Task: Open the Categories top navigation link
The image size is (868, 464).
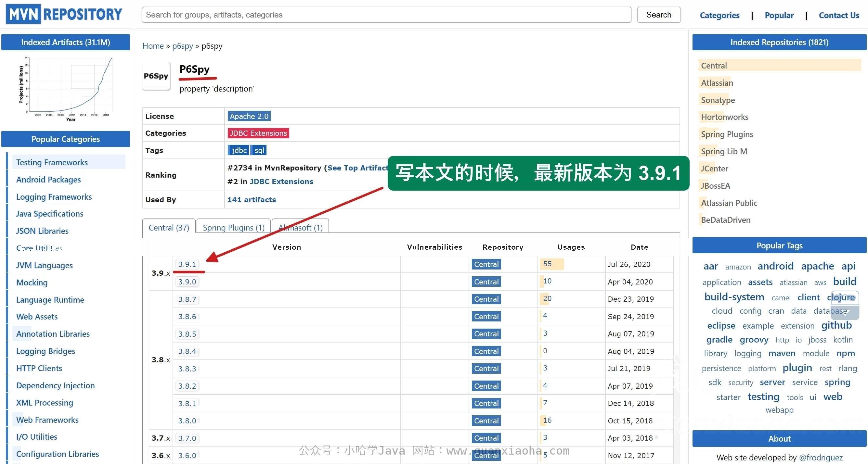Action: [719, 15]
